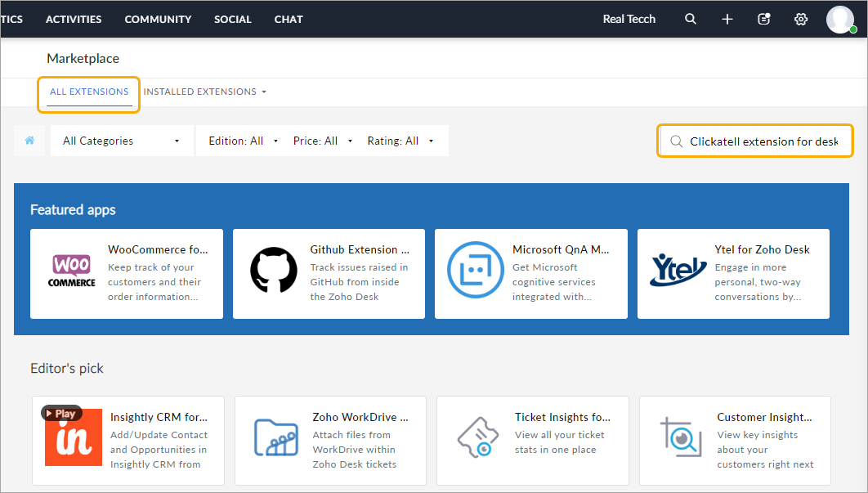
Task: Click the plus add icon in top bar
Action: [x=727, y=20]
